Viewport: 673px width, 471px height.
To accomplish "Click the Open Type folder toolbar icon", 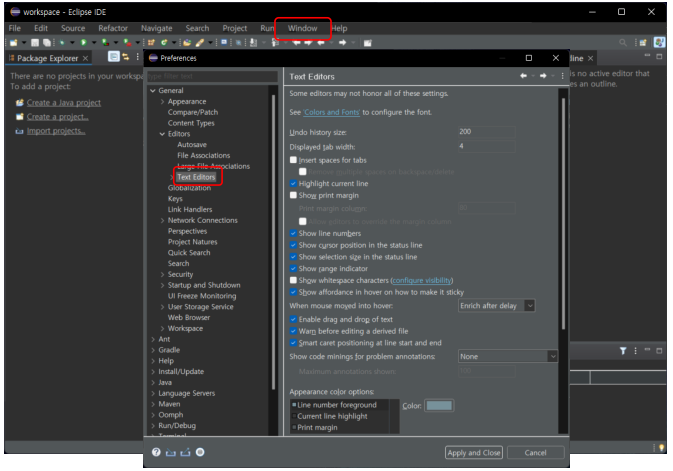I will [187, 43].
